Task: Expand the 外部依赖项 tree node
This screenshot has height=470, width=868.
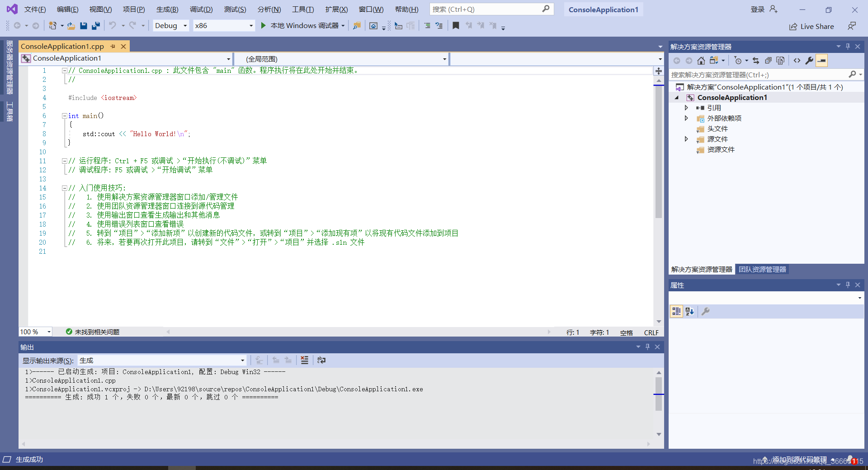Action: [686, 118]
